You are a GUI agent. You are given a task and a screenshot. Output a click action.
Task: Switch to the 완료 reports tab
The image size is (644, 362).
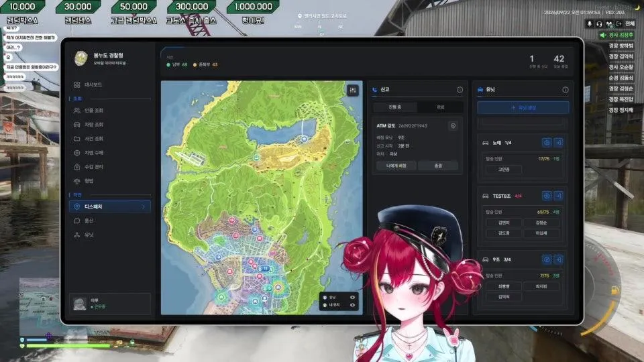440,107
